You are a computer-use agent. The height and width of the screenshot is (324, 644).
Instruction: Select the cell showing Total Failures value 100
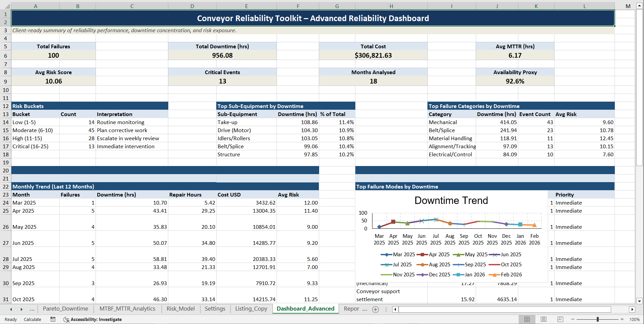click(53, 55)
